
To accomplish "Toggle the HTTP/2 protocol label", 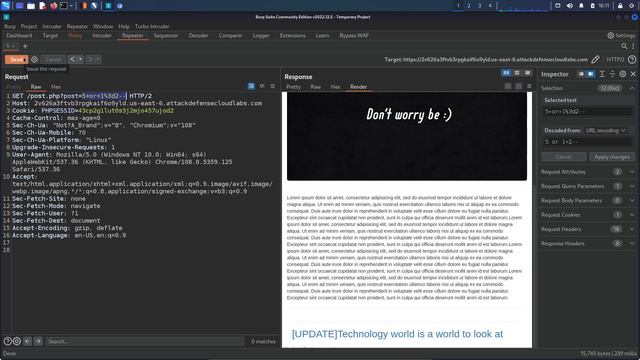I will point(615,60).
